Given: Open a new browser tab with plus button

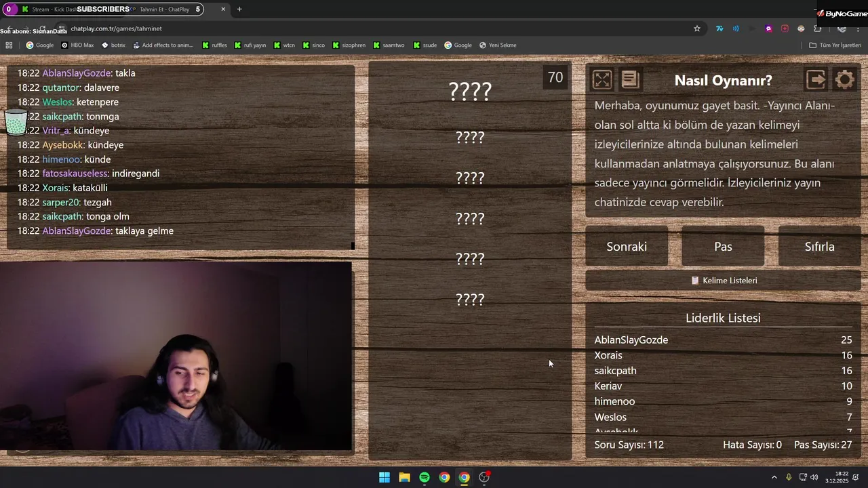Looking at the screenshot, I should [239, 9].
